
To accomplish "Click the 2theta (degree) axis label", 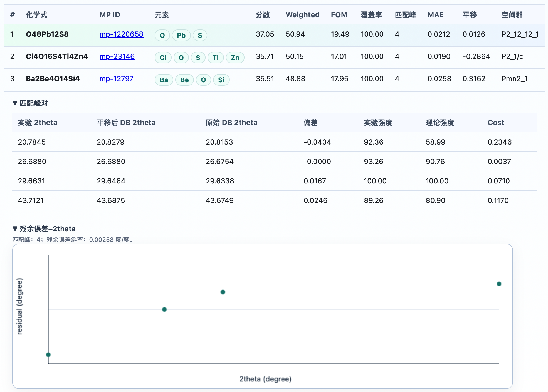I will [x=265, y=379].
